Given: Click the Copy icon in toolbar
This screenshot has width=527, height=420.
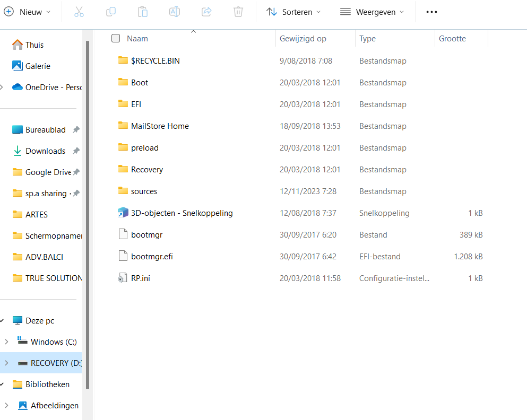Looking at the screenshot, I should click(x=110, y=12).
